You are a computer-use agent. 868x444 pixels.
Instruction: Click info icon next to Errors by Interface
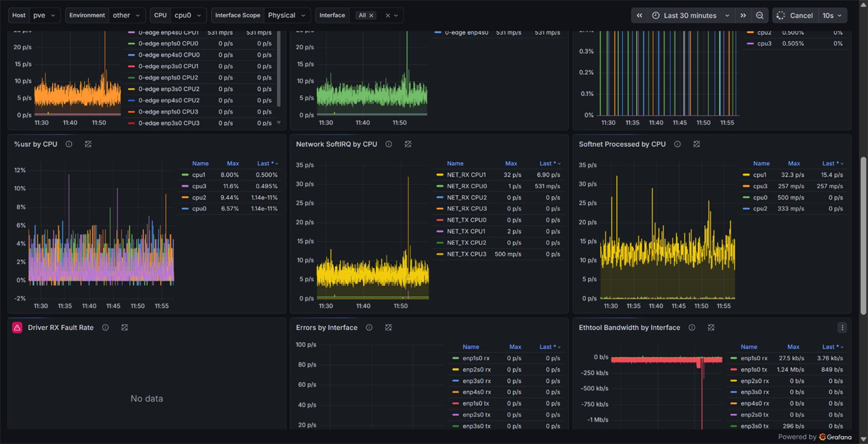tap(369, 328)
